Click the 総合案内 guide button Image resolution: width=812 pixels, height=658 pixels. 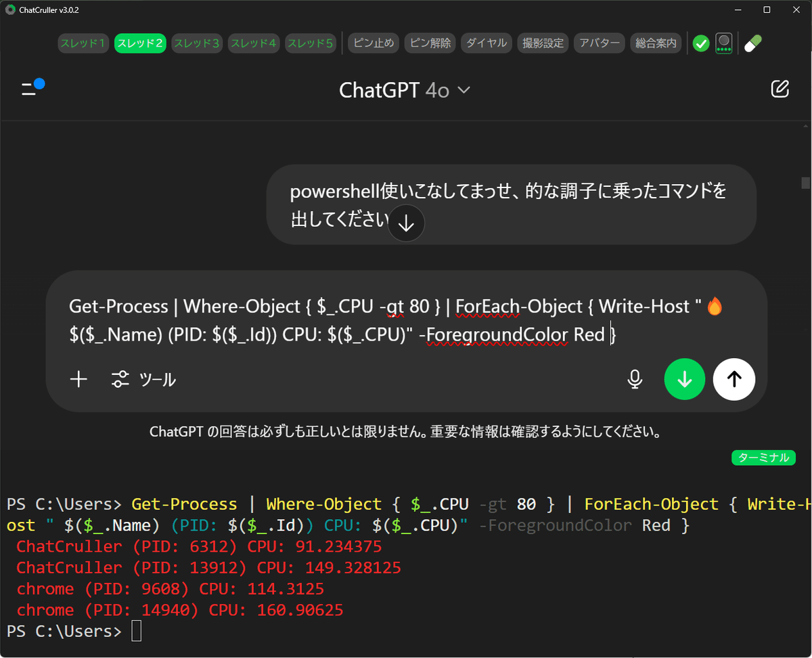click(656, 43)
